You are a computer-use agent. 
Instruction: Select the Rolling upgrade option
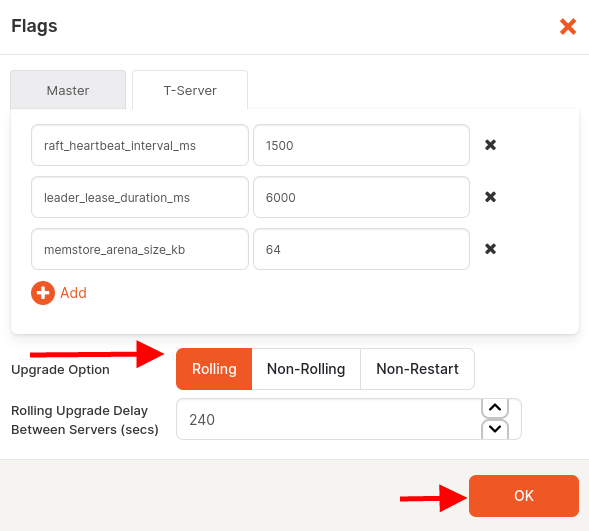(x=214, y=369)
